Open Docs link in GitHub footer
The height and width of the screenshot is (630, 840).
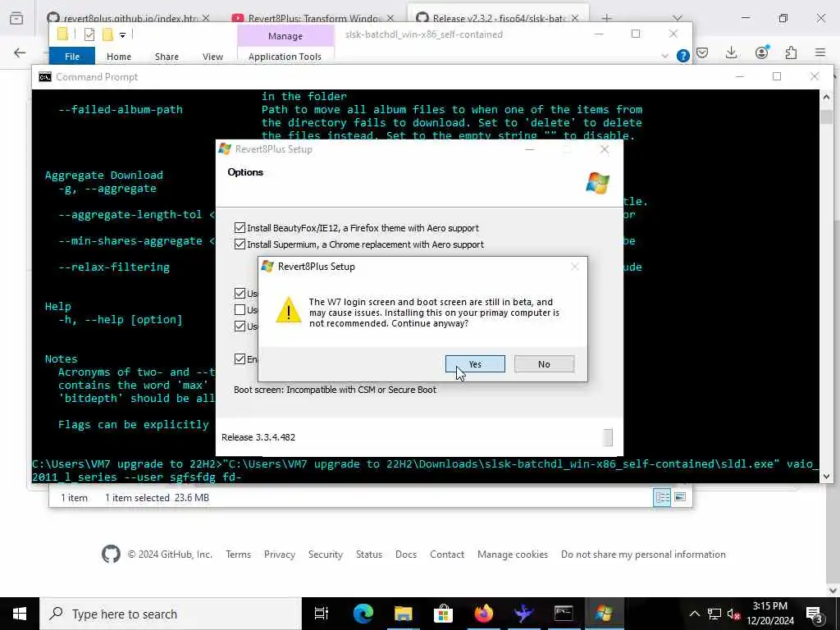point(406,555)
